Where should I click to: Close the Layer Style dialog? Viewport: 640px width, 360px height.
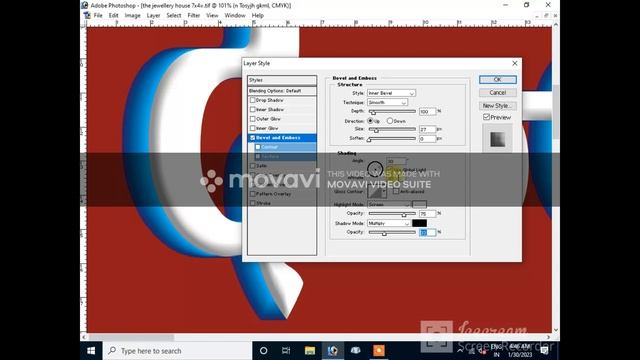[x=515, y=63]
